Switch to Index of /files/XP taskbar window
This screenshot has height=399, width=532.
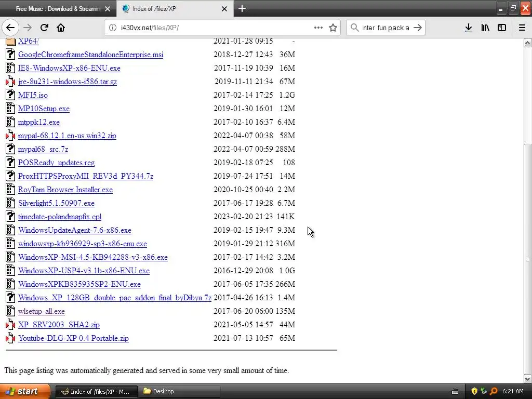click(x=96, y=392)
